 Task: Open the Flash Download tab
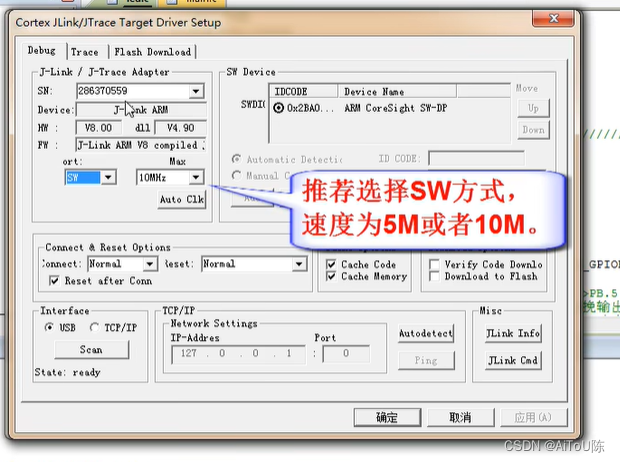pos(152,52)
